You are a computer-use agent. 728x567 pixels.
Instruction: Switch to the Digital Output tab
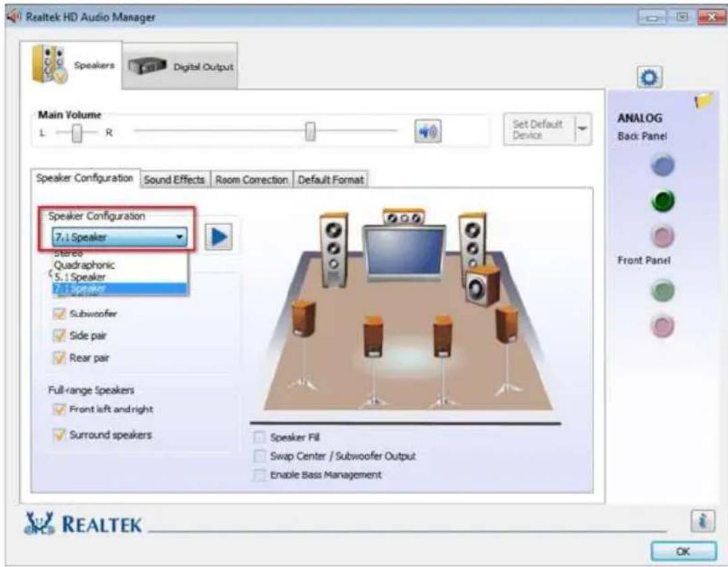tap(180, 66)
